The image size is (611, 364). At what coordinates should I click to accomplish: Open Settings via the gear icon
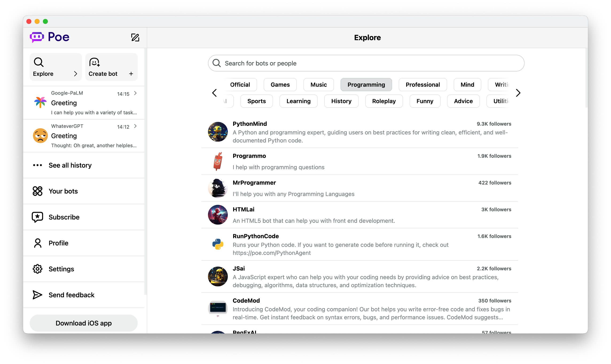37,269
